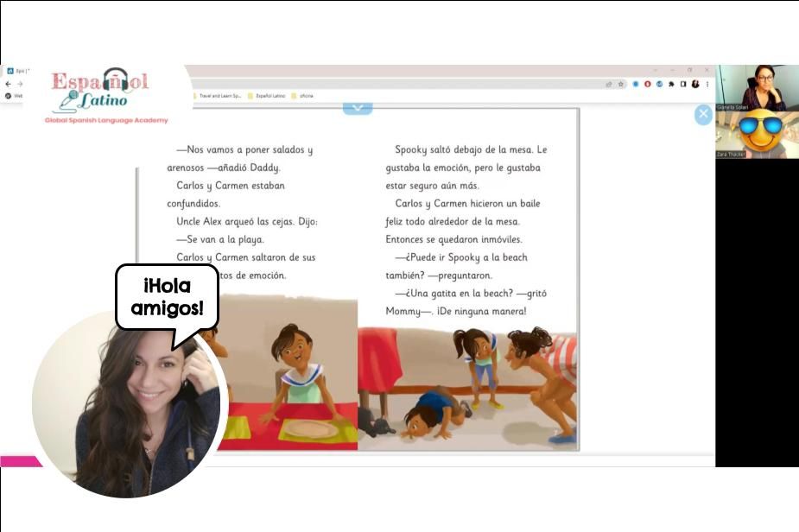This screenshot has height=532, width=799.
Task: Close the Epic book reader
Action: [703, 114]
